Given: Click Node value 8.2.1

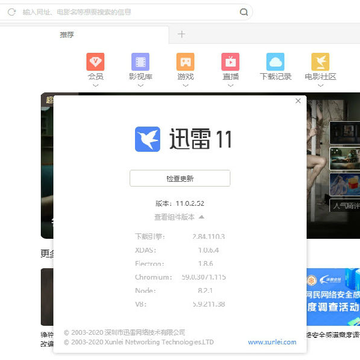Looking at the screenshot, I should [205, 291].
